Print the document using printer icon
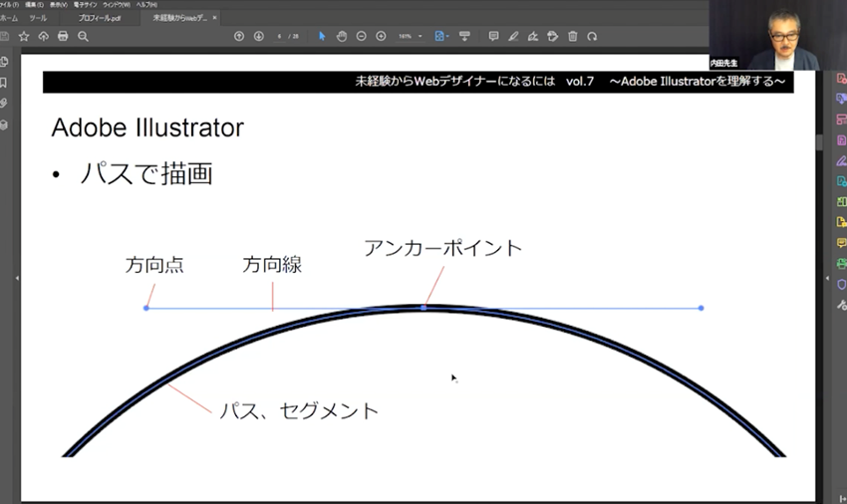The image size is (847, 504). (63, 36)
